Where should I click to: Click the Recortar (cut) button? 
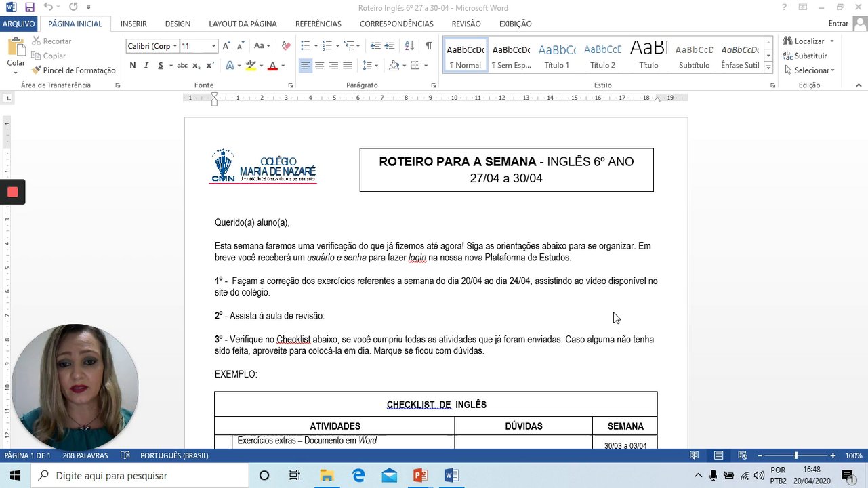pos(51,41)
